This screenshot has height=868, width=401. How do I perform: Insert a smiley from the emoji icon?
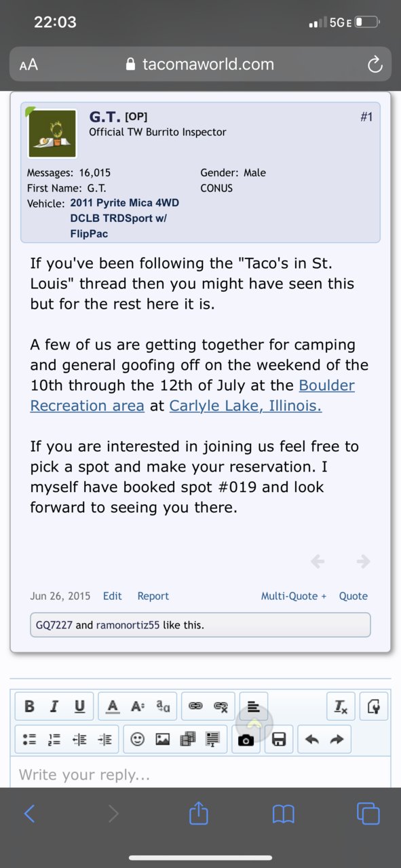[x=138, y=739]
